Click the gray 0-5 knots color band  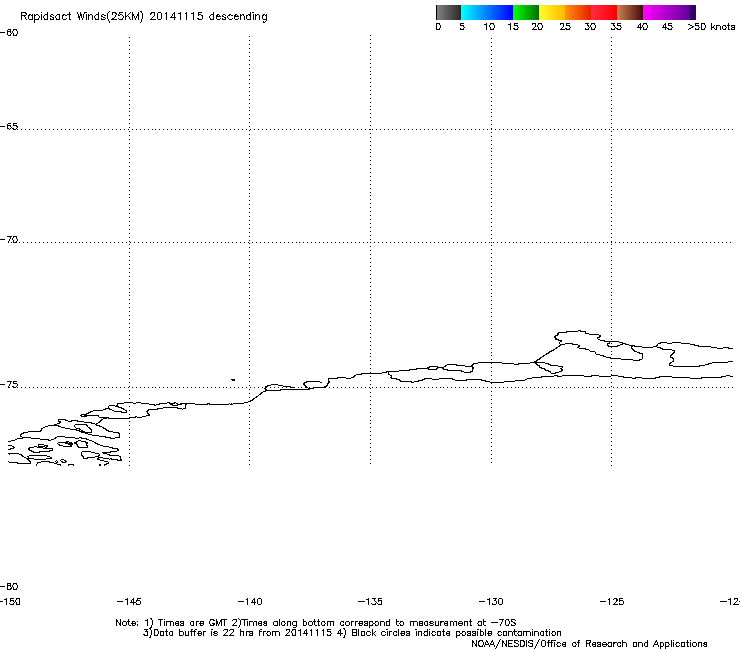click(448, 12)
